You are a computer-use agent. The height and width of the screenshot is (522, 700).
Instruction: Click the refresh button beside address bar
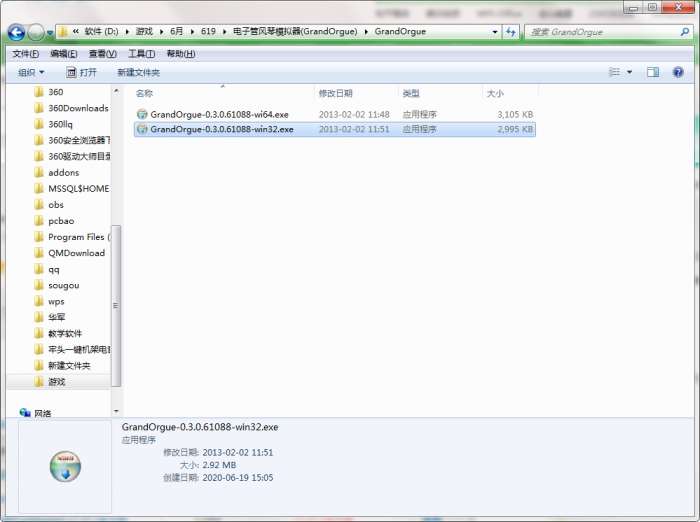pos(511,32)
